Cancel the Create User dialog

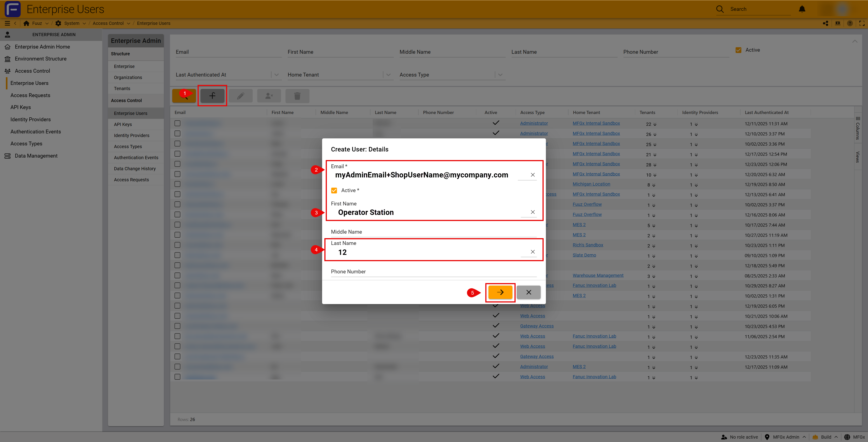pos(528,292)
